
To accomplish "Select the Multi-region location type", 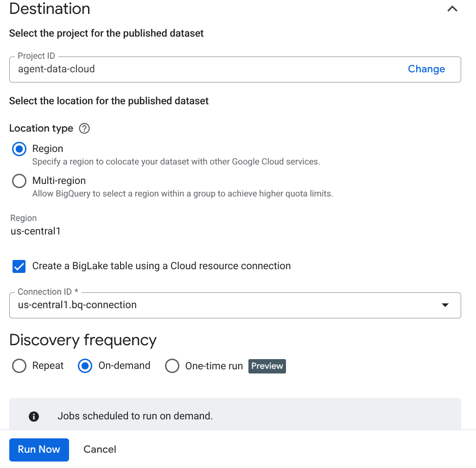I will tap(19, 181).
